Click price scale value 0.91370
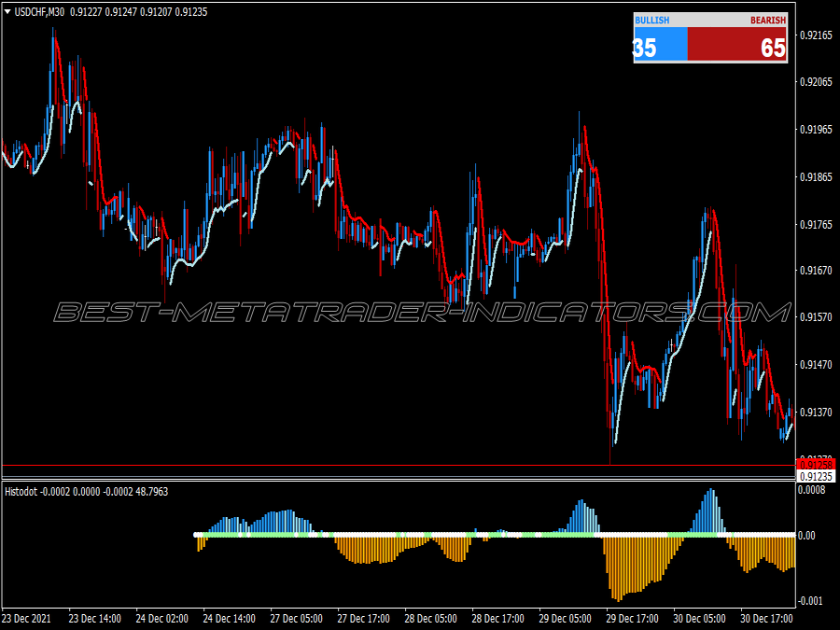The width and height of the screenshot is (840, 630). click(817, 412)
